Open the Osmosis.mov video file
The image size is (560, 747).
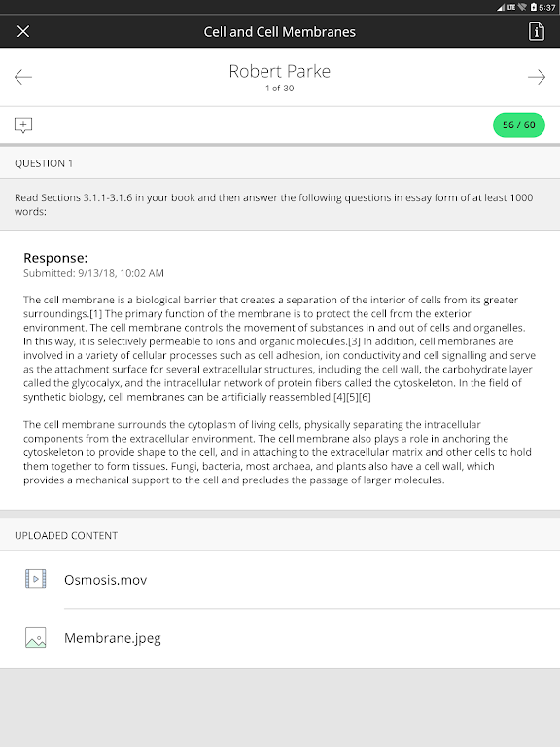(x=280, y=580)
